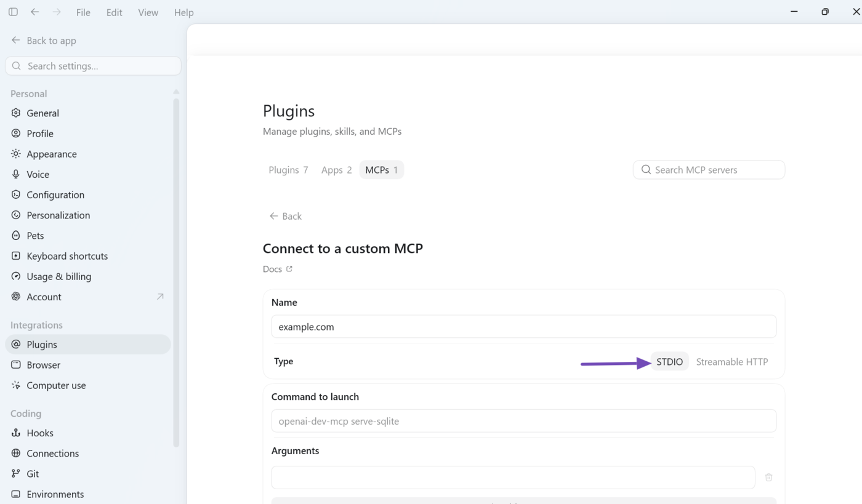Open the external Account link arrow
This screenshot has width=862, height=504.
click(x=160, y=297)
